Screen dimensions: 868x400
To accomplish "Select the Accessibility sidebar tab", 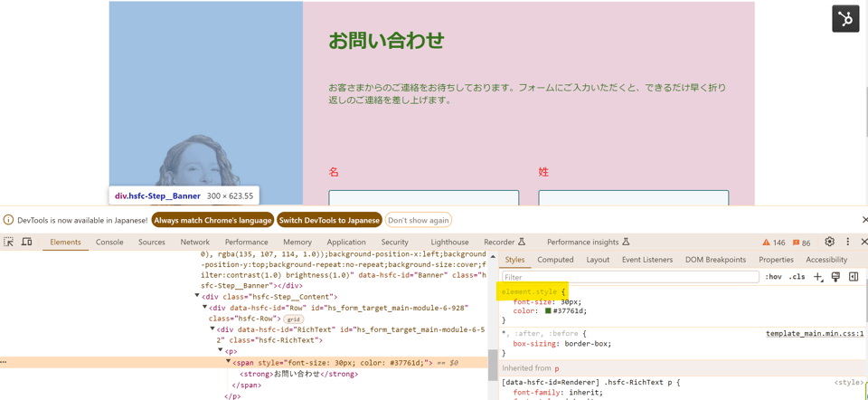I will (x=826, y=260).
